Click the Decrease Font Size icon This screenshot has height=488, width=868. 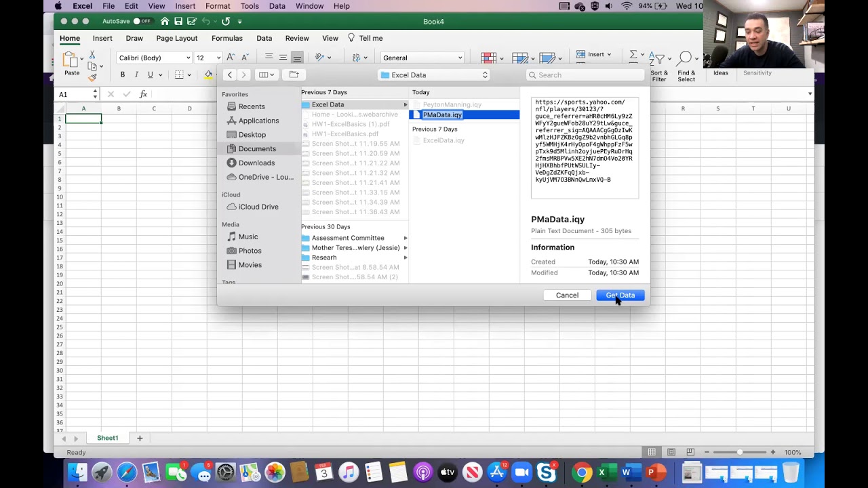(x=245, y=58)
